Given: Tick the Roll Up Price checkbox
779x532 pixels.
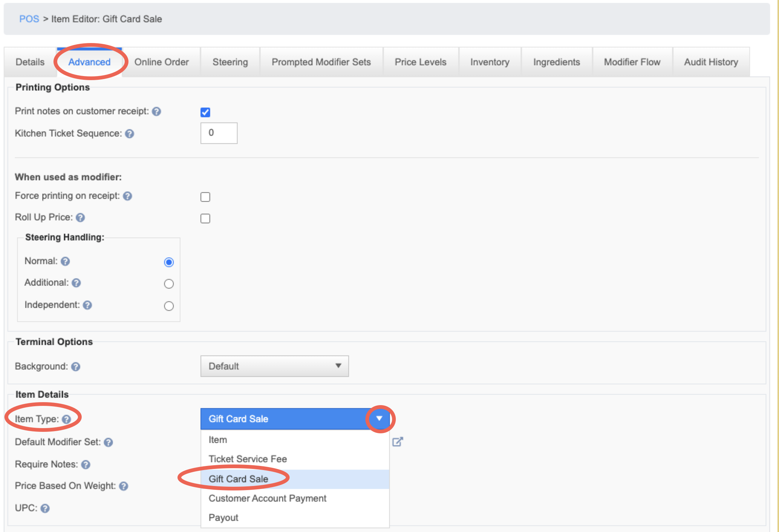Looking at the screenshot, I should click(x=205, y=218).
